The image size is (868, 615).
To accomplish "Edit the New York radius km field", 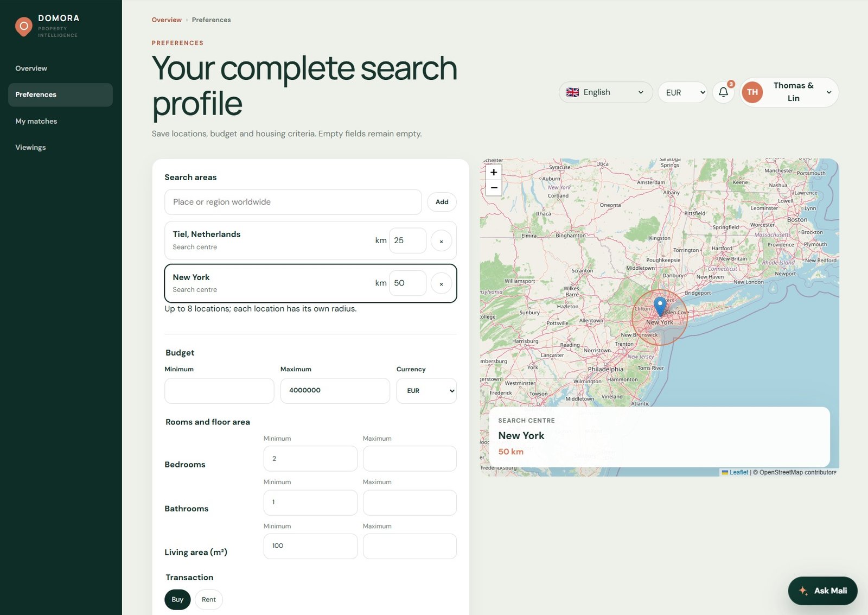I will (x=407, y=283).
